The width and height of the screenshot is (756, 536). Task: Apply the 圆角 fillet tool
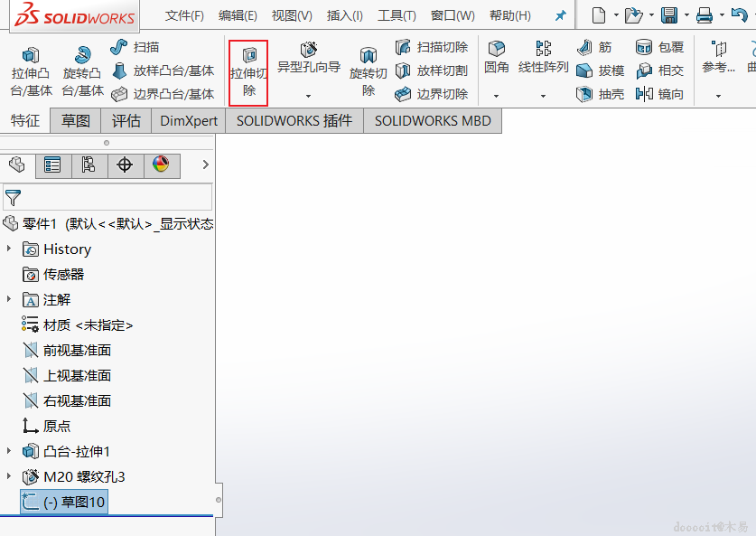coord(496,58)
